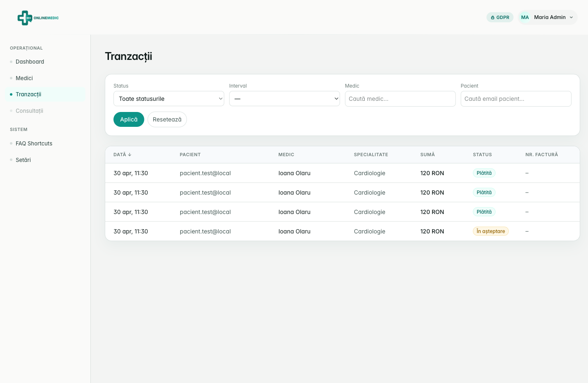Click the OnlineMedic logo
The image size is (588, 383).
[38, 18]
